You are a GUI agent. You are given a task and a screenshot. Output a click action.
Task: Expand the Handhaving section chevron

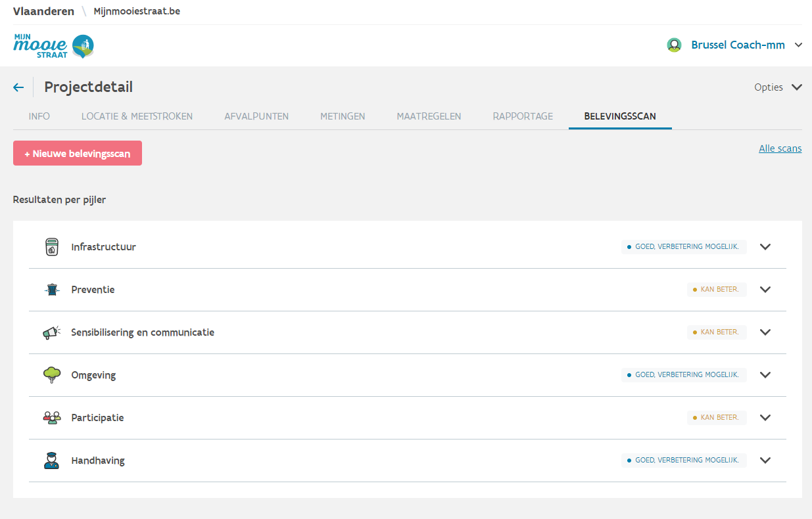765,461
